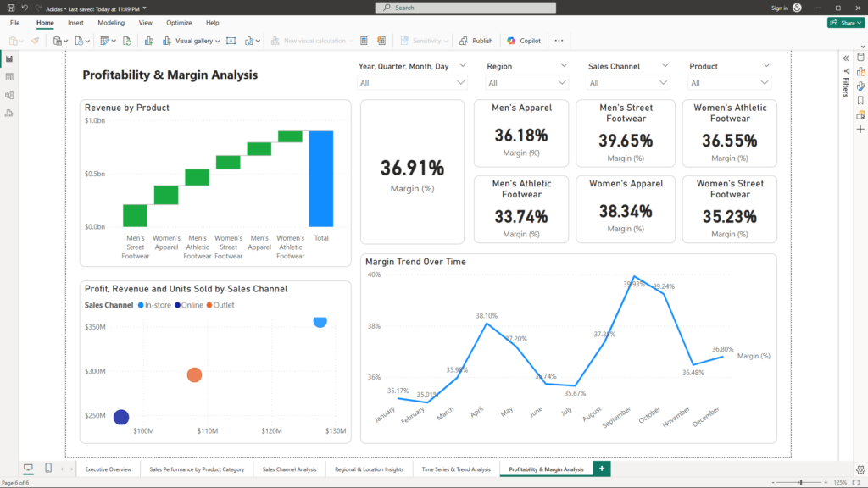Open Report view in left sidebar
This screenshot has height=488, width=868.
click(x=9, y=59)
